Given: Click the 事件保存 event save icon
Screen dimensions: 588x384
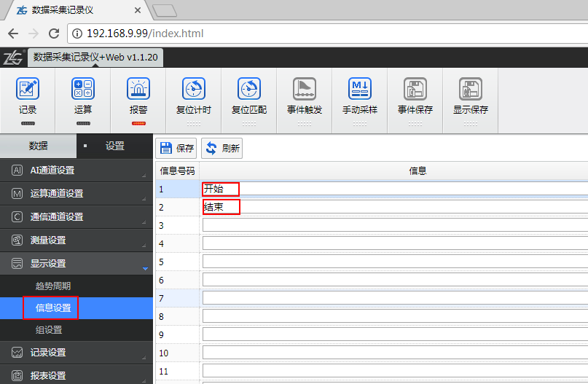Looking at the screenshot, I should [x=415, y=89].
